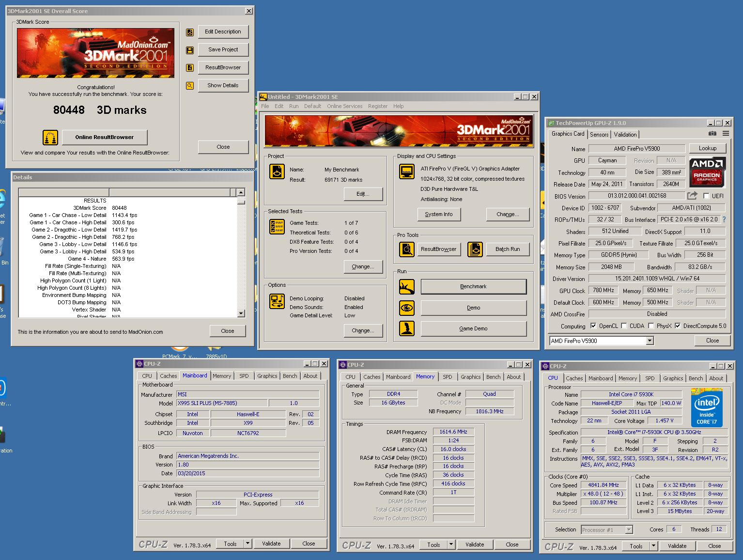Image resolution: width=743 pixels, height=560 pixels.
Task: Toggle the OpenCL checkbox
Action: tap(593, 326)
